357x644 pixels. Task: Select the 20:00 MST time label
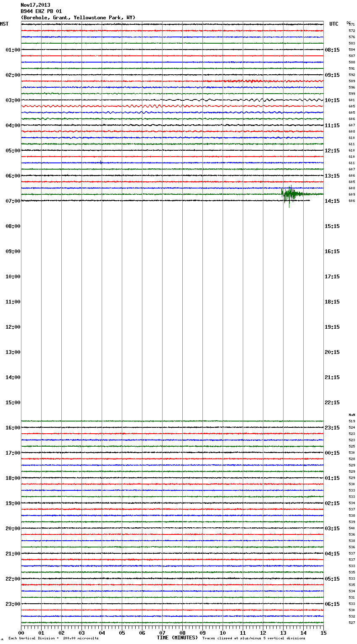coord(13,529)
